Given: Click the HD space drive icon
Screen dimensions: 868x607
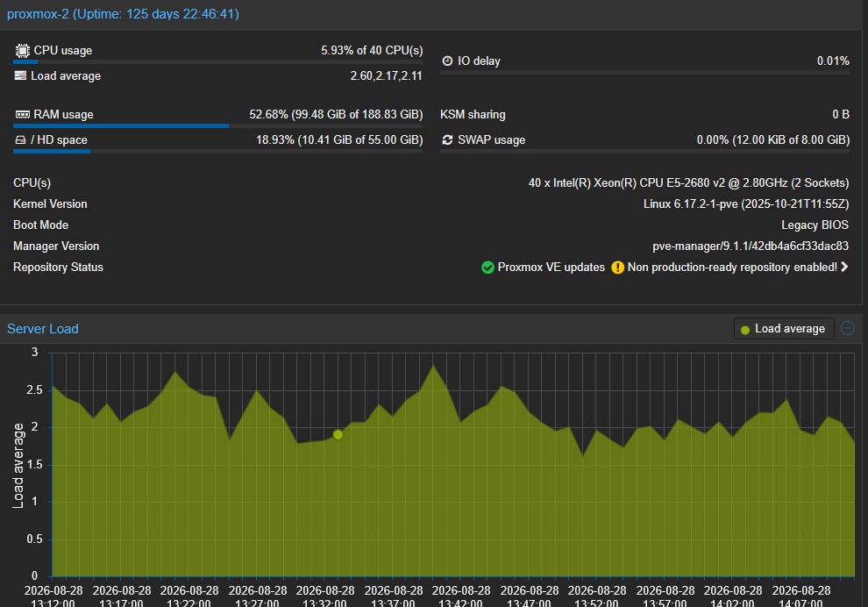Looking at the screenshot, I should coord(20,139).
